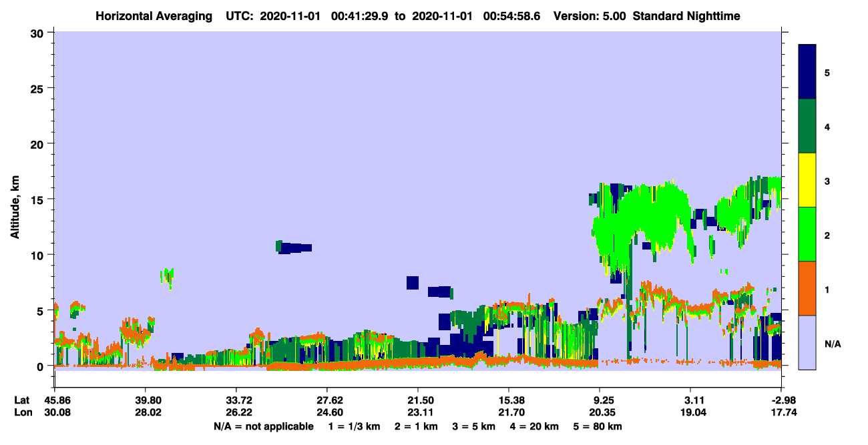Click the 'Lat' row label
Image resolution: width=868 pixels, height=445 pixels.
[22, 400]
